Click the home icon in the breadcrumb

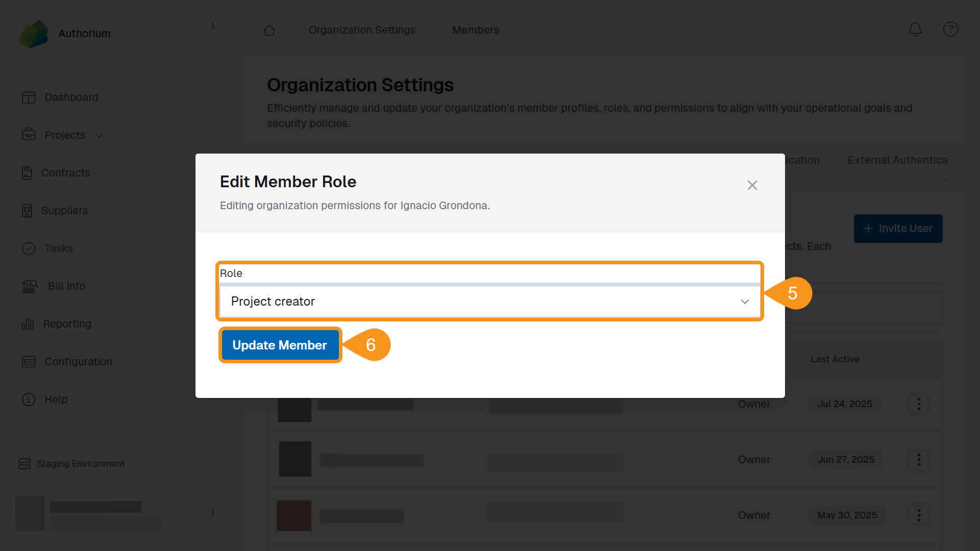(269, 30)
